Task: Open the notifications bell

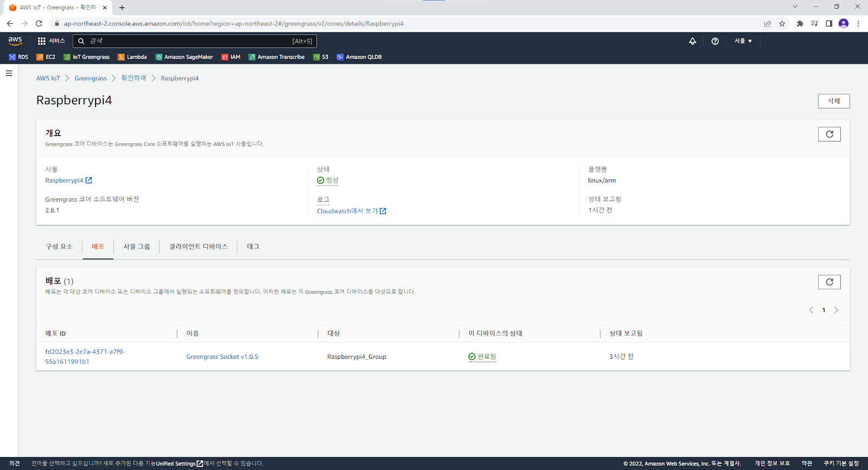Action: [x=693, y=41]
